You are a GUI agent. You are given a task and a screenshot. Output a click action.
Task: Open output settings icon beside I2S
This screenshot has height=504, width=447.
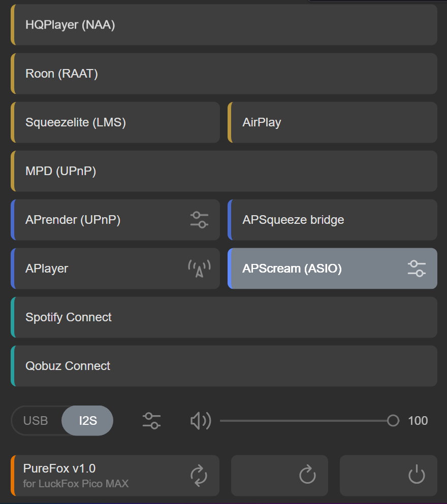point(151,421)
